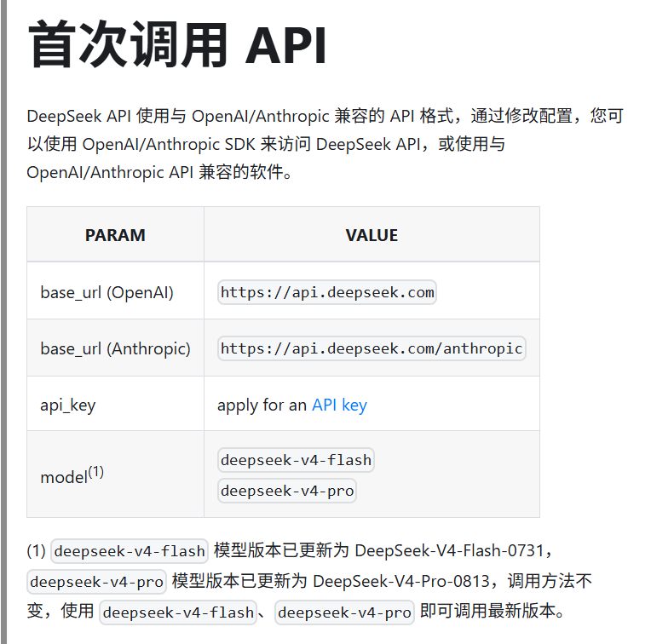Click the https://api.deepseek.com/anthropic code value
This screenshot has height=644, width=651.
click(x=372, y=348)
